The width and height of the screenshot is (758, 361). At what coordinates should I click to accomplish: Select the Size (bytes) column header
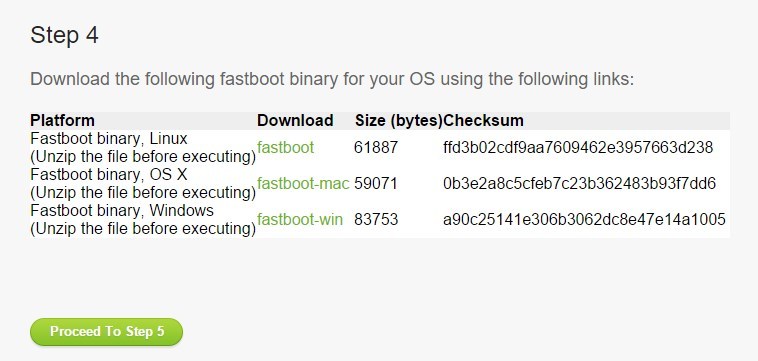tap(398, 120)
